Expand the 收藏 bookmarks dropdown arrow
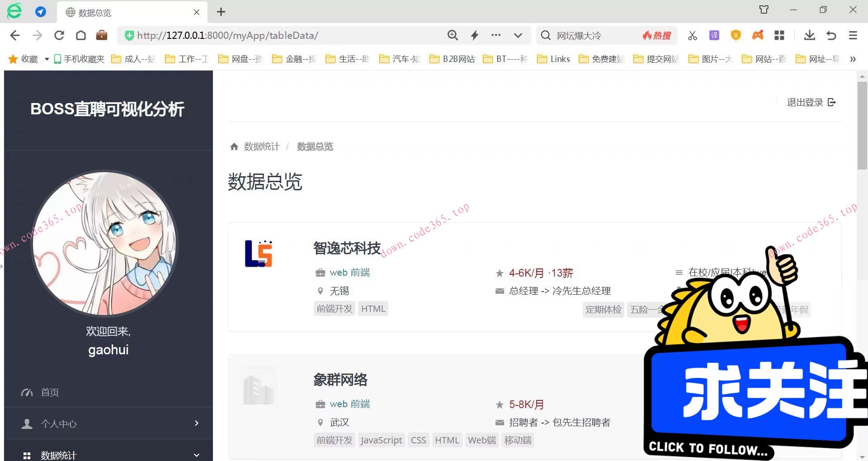868x461 pixels. tap(47, 59)
